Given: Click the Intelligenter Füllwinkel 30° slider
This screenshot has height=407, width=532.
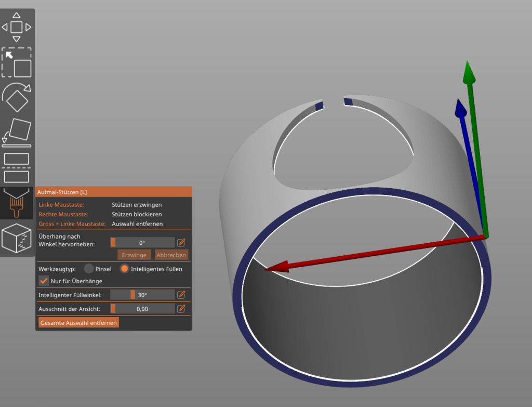Looking at the screenshot, I should pos(142,295).
